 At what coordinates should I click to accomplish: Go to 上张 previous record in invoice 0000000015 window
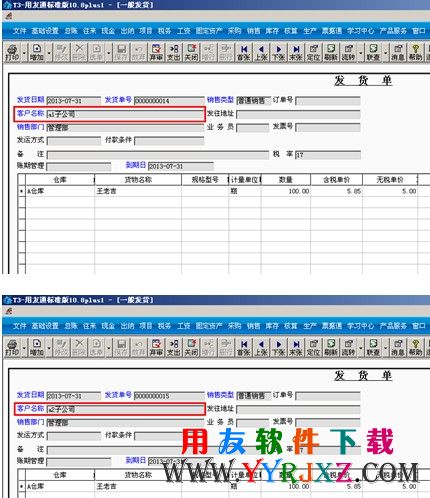click(261, 348)
